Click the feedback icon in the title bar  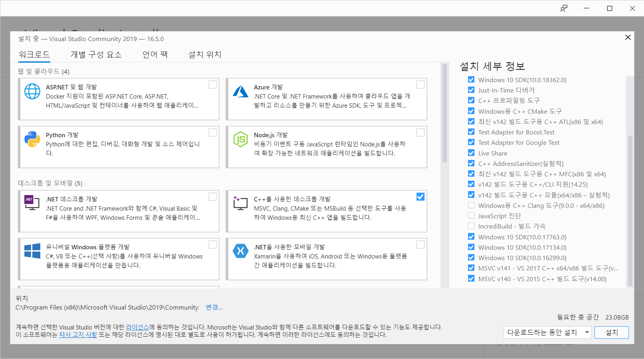coord(564,8)
